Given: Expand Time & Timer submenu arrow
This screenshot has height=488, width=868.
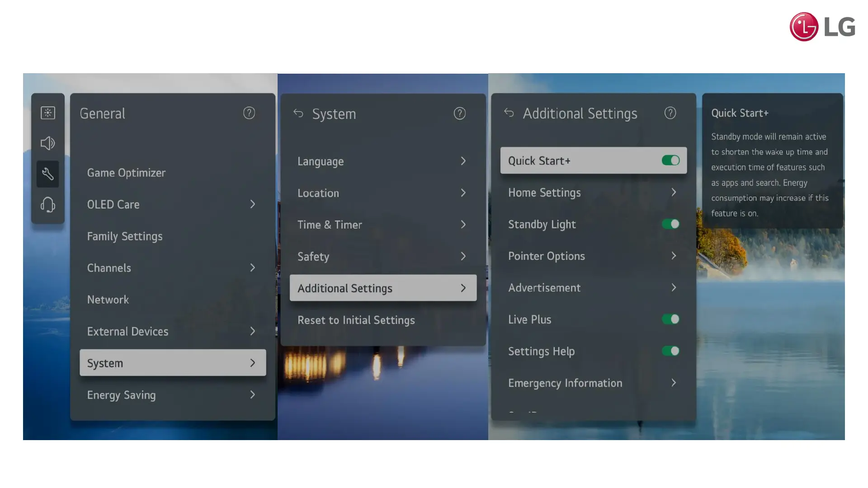Looking at the screenshot, I should (463, 225).
